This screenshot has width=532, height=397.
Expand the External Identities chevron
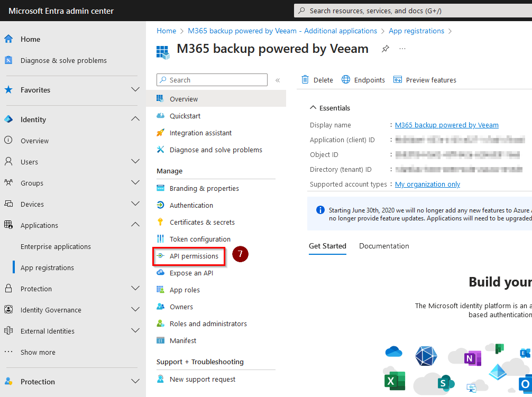[x=135, y=330]
